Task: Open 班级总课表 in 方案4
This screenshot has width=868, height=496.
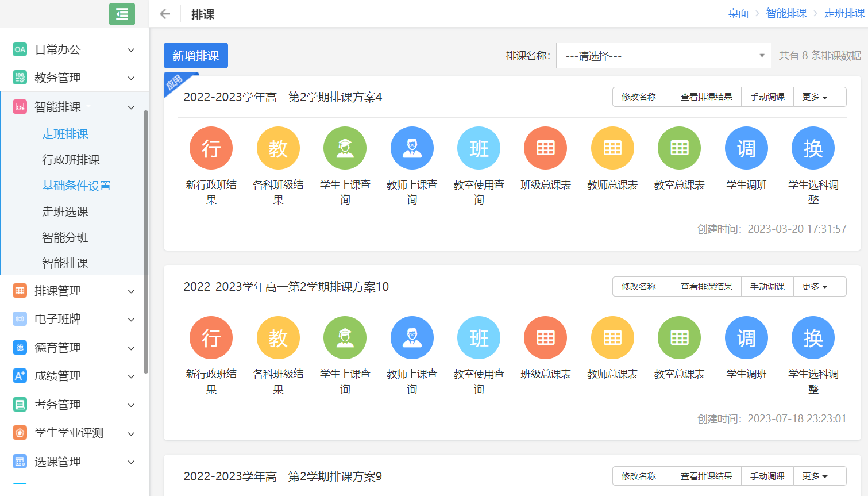Action: (546, 148)
